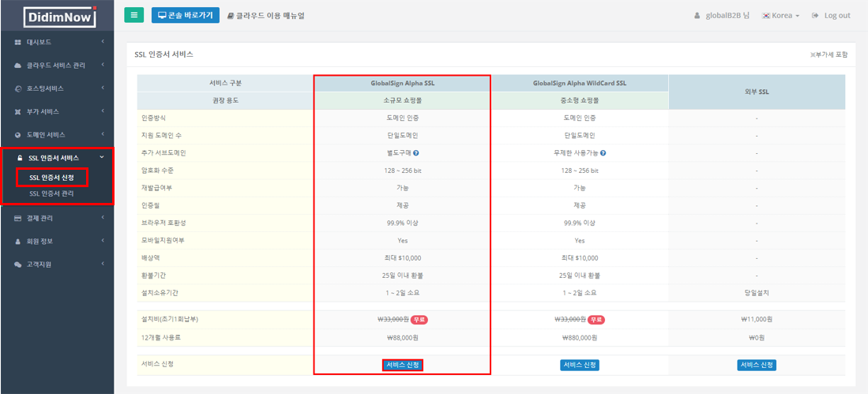The width and height of the screenshot is (868, 394).
Task: Expand the 호스팅서비스 chevron
Action: pyautogui.click(x=103, y=88)
